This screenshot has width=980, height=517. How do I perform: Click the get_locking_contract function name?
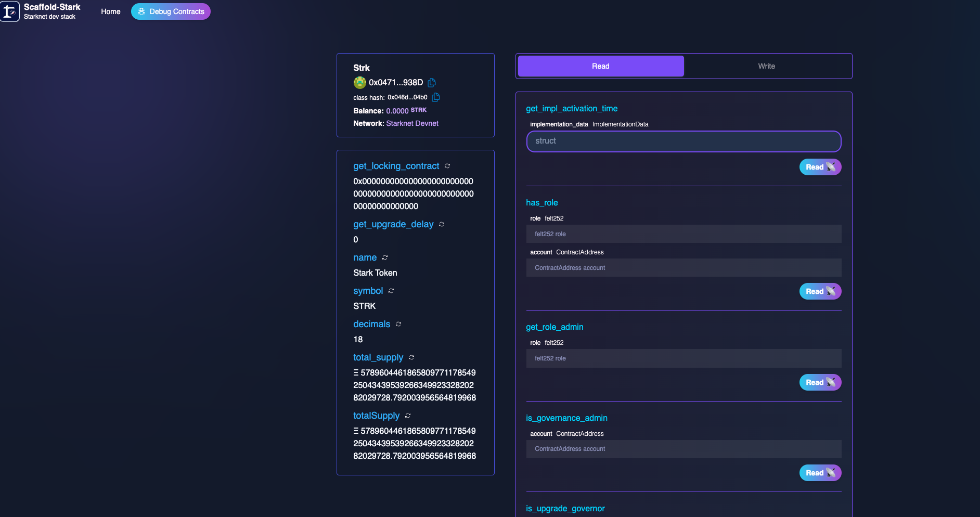coord(396,166)
